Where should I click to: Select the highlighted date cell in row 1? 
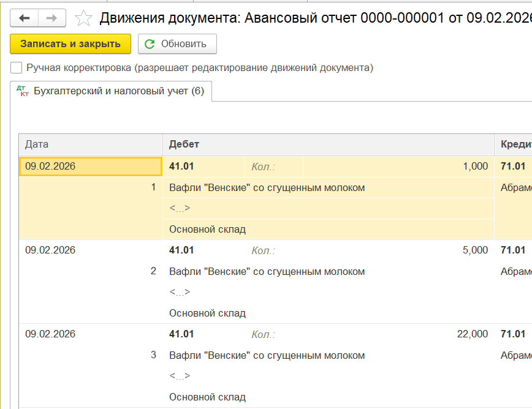click(91, 166)
